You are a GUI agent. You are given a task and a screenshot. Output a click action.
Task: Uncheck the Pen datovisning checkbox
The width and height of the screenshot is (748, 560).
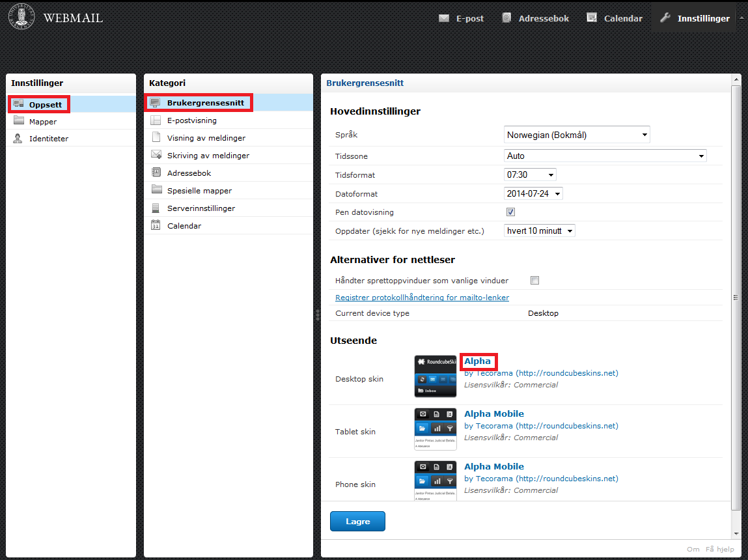point(510,212)
